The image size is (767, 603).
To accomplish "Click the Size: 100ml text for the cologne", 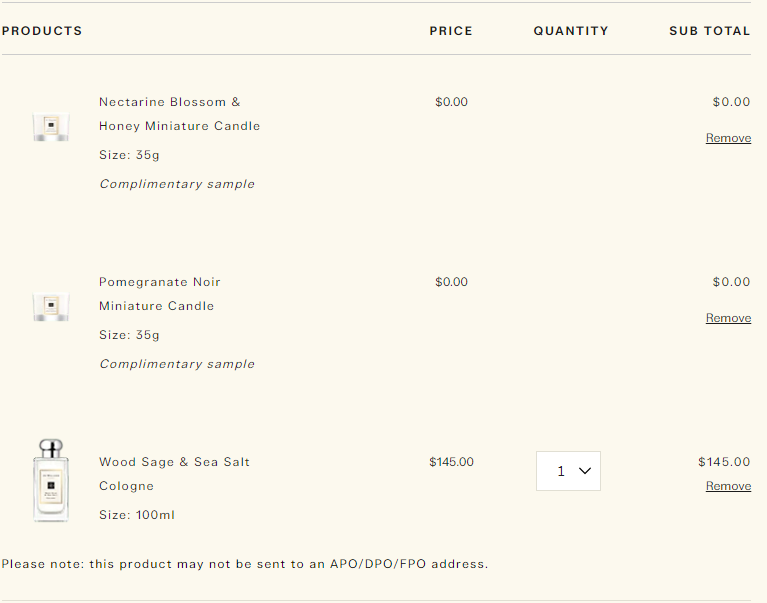I will click(x=137, y=515).
